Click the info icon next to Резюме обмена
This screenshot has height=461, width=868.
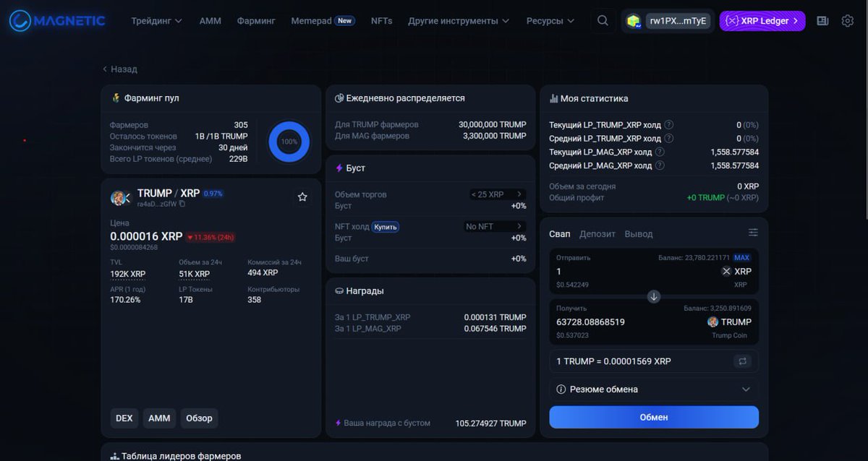coord(561,389)
